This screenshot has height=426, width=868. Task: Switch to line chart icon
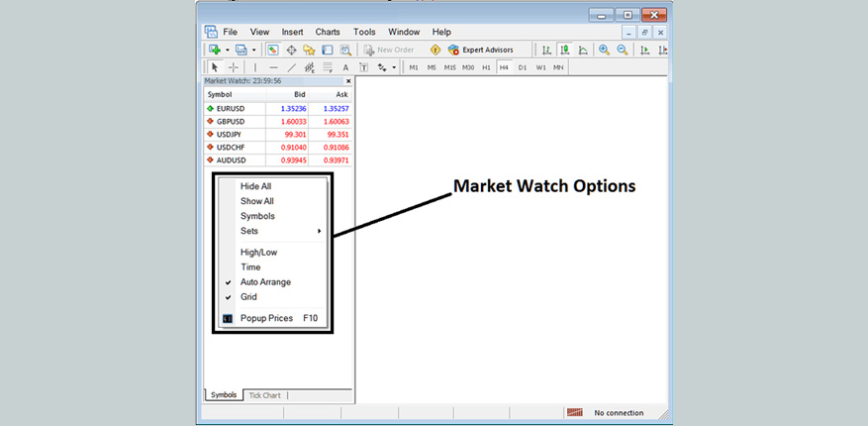(583, 50)
